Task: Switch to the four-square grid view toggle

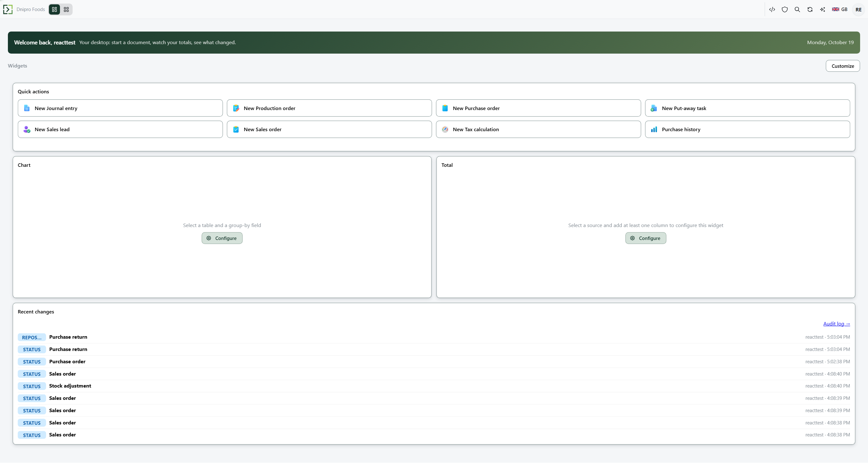Action: click(x=66, y=9)
